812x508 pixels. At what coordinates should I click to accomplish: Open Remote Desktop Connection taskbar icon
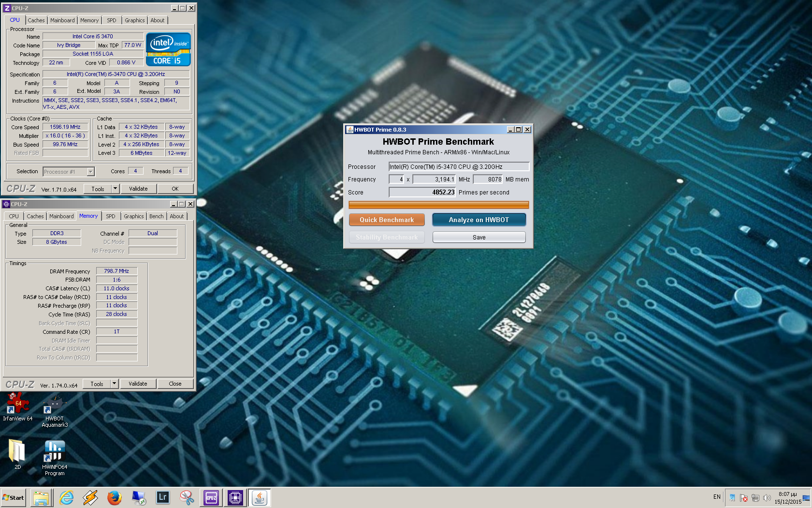click(x=139, y=497)
